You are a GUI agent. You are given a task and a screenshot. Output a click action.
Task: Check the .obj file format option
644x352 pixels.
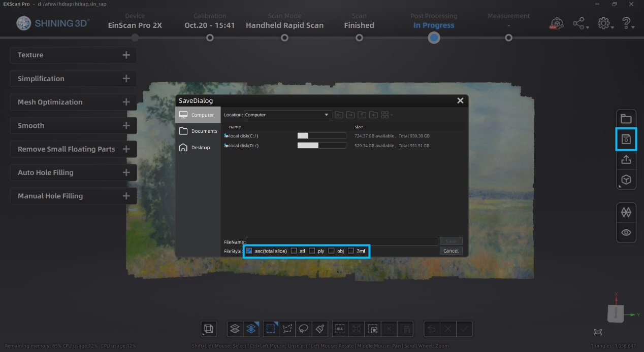332,251
